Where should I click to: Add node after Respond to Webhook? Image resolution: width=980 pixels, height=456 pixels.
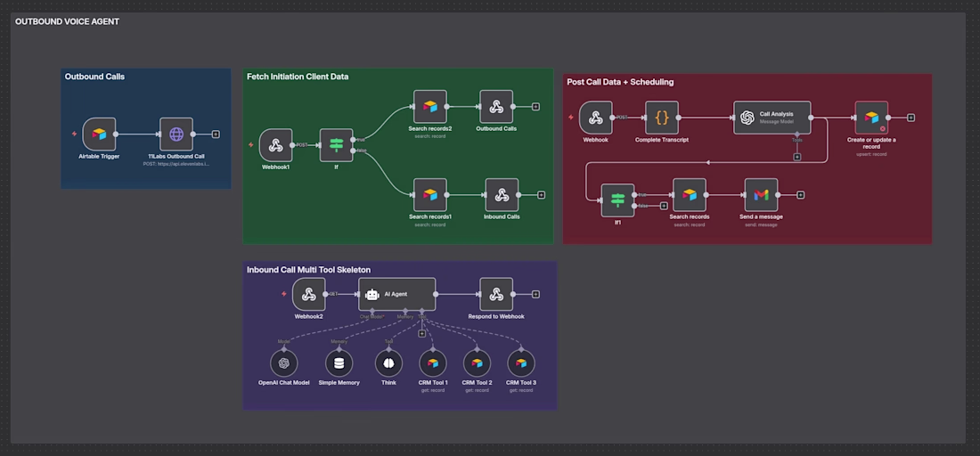(535, 294)
